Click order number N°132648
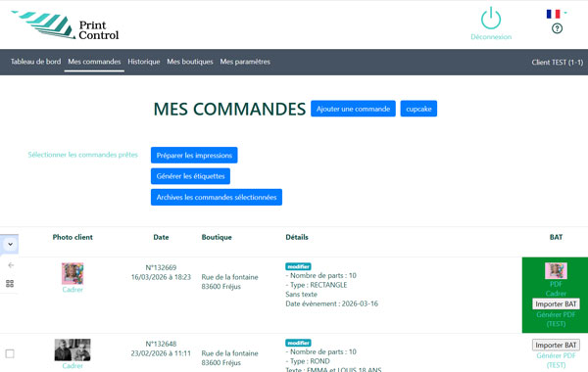 tap(161, 344)
